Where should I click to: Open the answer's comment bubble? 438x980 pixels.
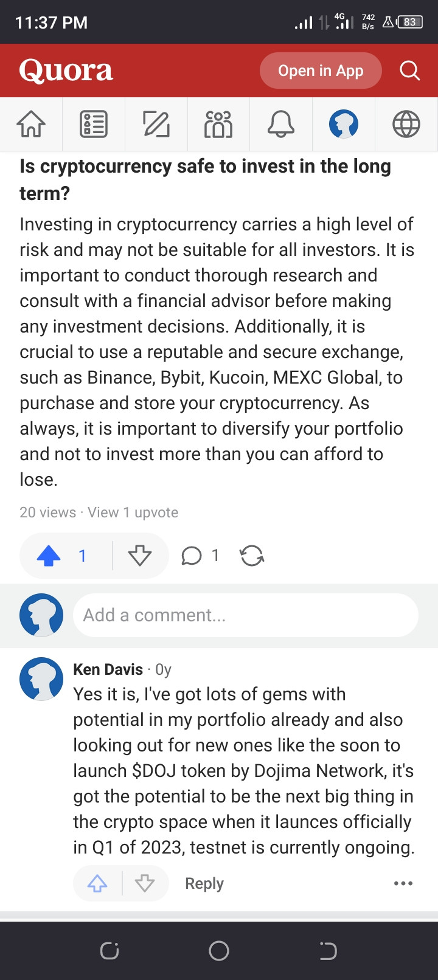pyautogui.click(x=200, y=556)
